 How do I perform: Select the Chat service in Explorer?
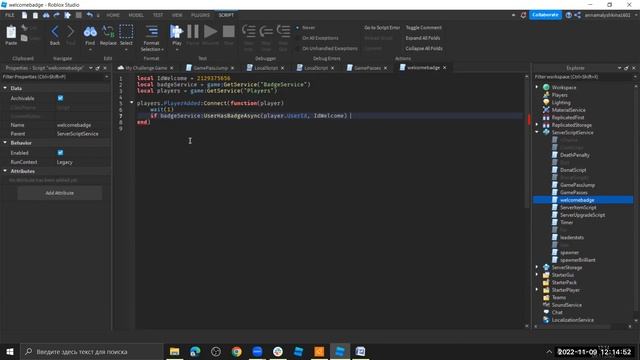tap(557, 312)
